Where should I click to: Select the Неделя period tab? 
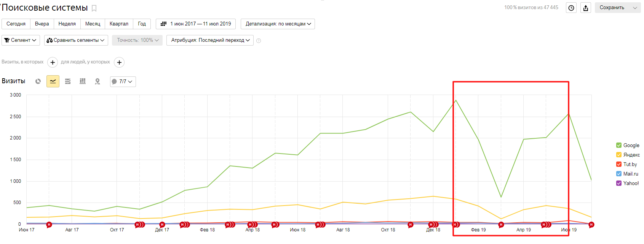67,24
